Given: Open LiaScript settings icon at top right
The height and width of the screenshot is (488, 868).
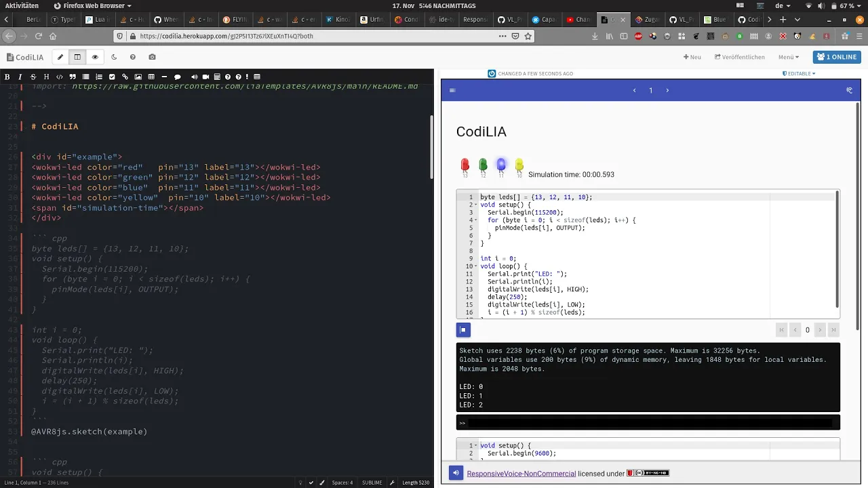Looking at the screenshot, I should [x=849, y=90].
